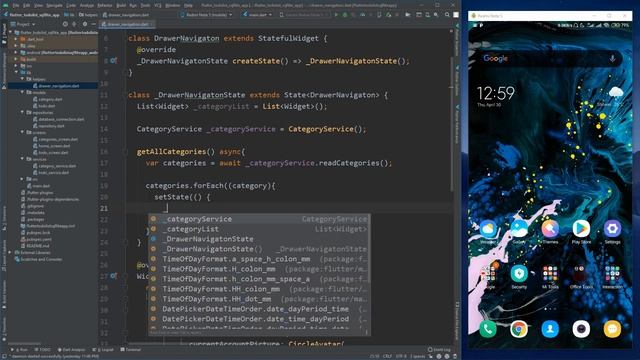Select drawer_navigation.dart in project tree
This screenshot has height=360, width=640.
coord(56,86)
